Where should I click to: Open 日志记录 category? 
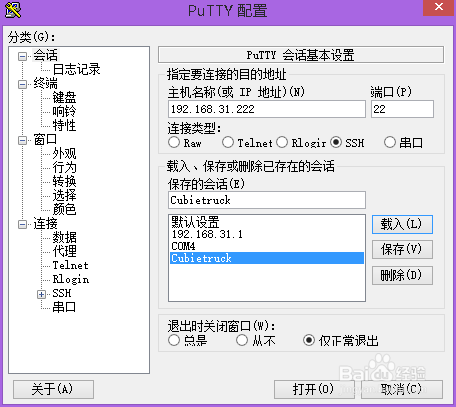pyautogui.click(x=76, y=70)
